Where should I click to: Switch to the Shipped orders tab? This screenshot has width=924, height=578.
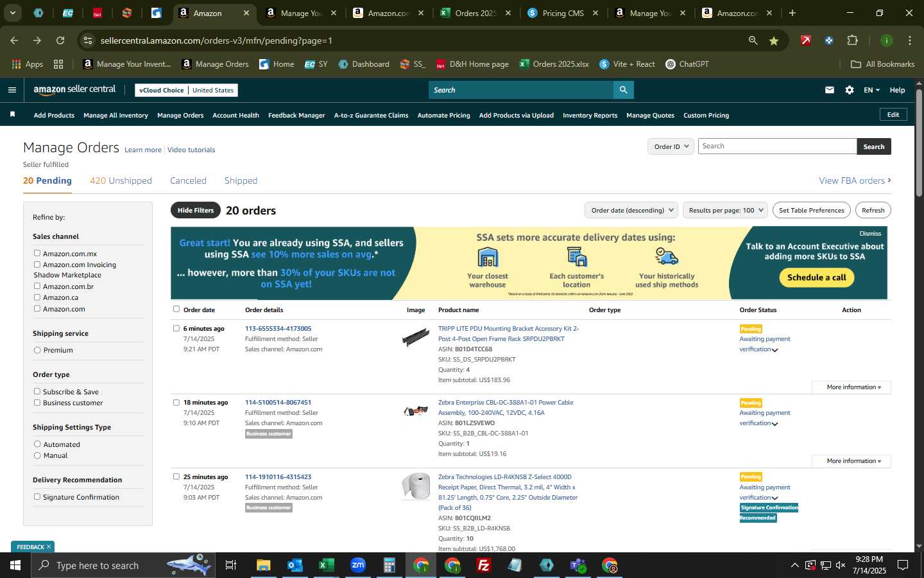click(x=241, y=180)
